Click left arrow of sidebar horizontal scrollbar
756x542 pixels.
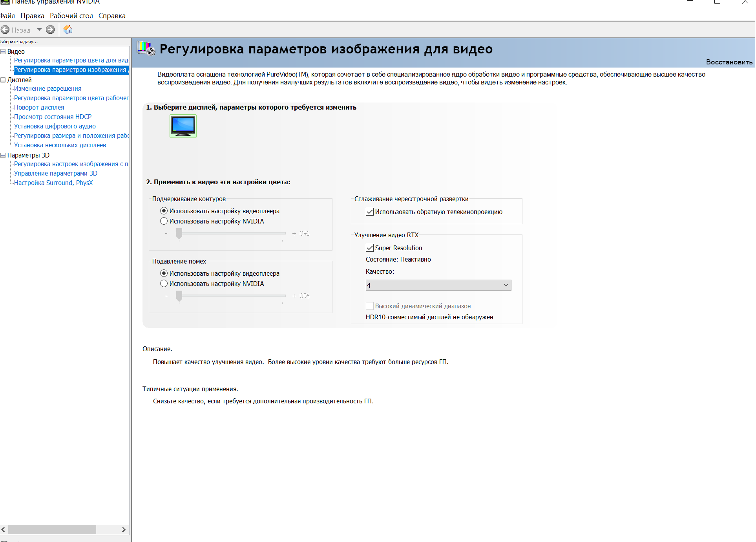tap(3, 529)
